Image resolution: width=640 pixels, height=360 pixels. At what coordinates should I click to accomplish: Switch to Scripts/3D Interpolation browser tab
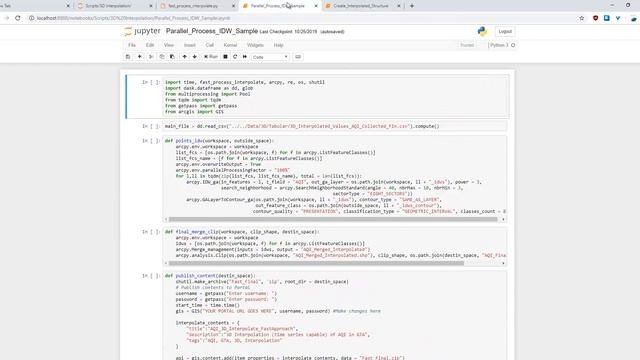(115, 6)
